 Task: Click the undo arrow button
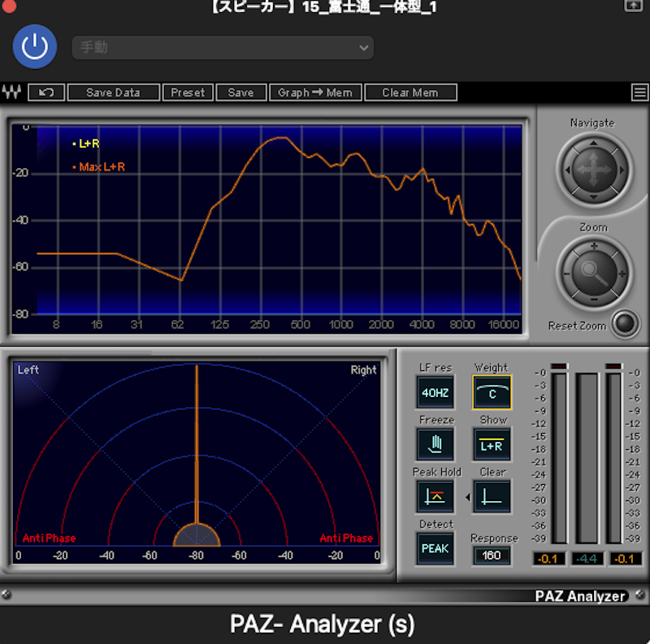click(x=46, y=93)
